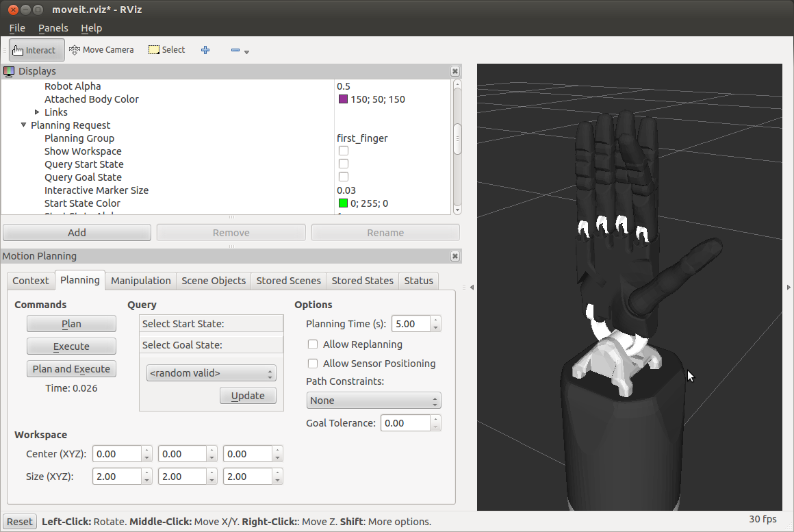Switch to the Scene Objects tab
This screenshot has height=532, width=794.
click(x=213, y=281)
